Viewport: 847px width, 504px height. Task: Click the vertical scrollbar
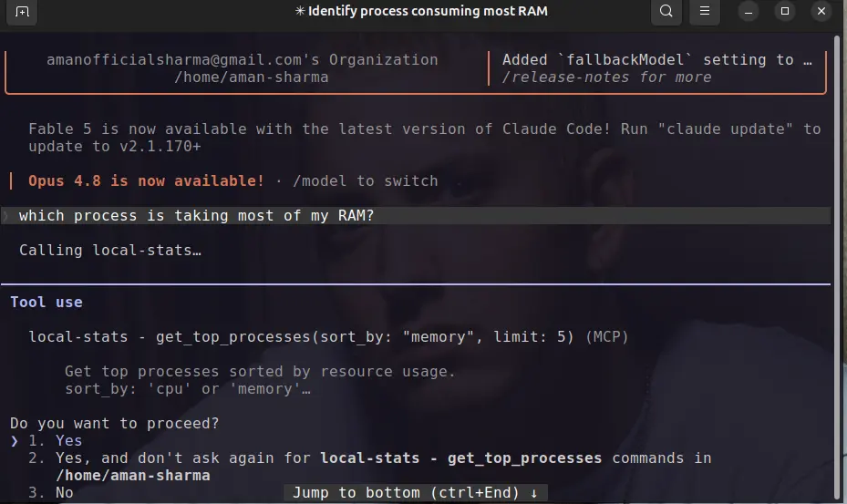pyautogui.click(x=837, y=267)
